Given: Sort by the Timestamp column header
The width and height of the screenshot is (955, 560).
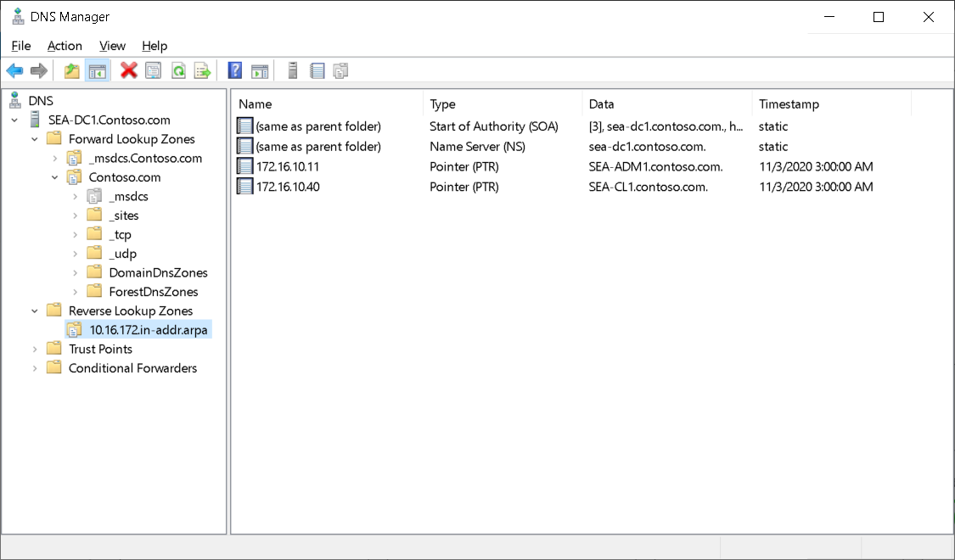Looking at the screenshot, I should click(x=831, y=104).
